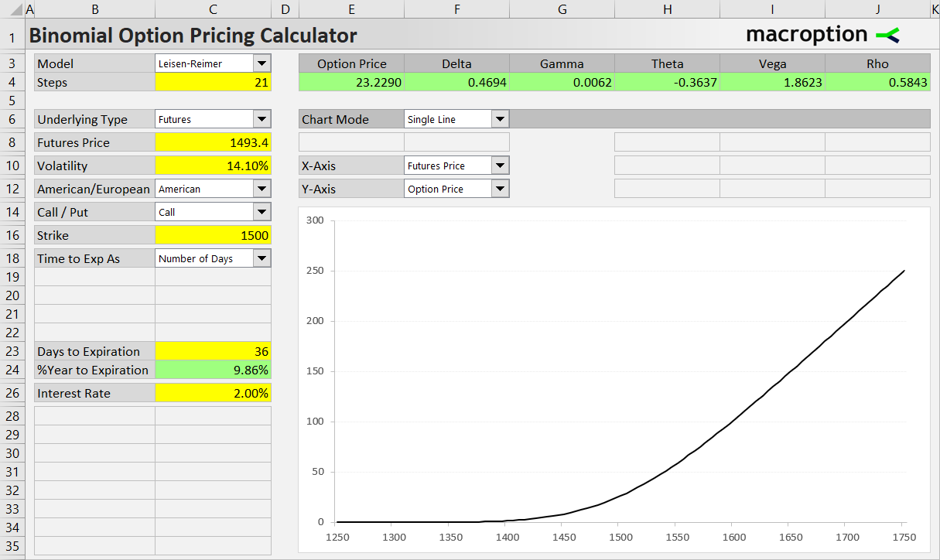The width and height of the screenshot is (940, 560).
Task: Select row header 16
Action: coord(12,235)
